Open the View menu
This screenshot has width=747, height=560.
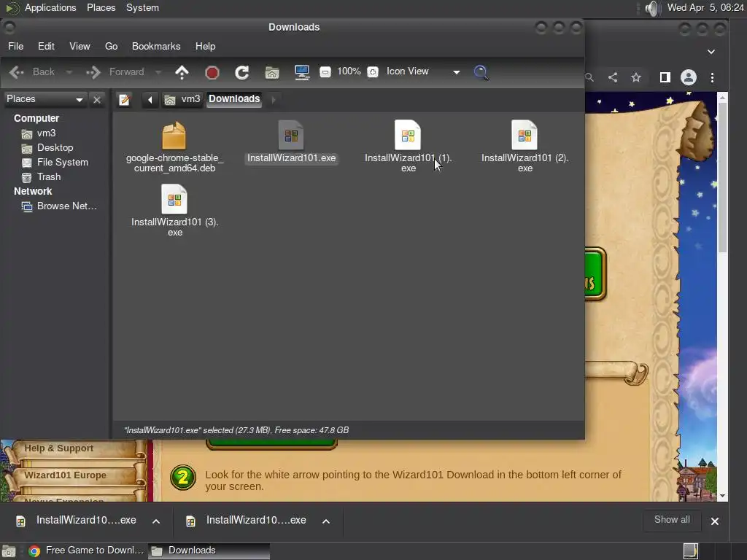pyautogui.click(x=80, y=46)
